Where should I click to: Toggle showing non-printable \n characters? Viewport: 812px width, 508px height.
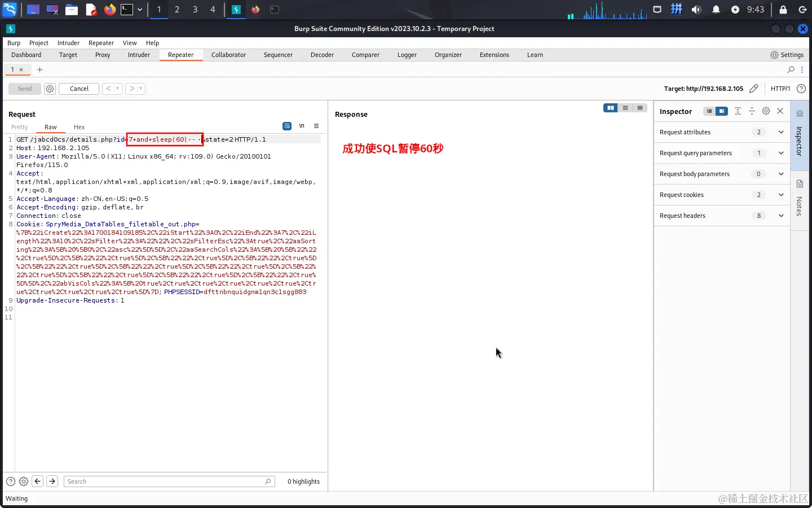(302, 126)
